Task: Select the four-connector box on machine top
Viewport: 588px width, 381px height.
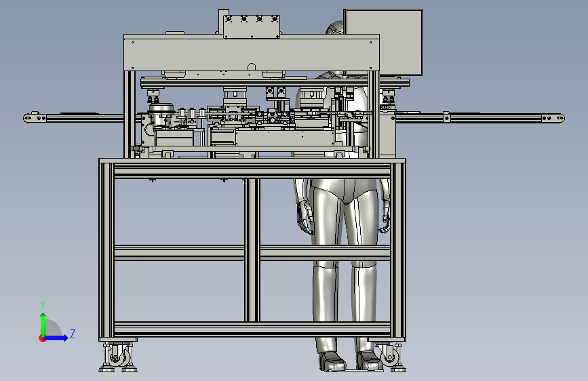Action: (252, 26)
